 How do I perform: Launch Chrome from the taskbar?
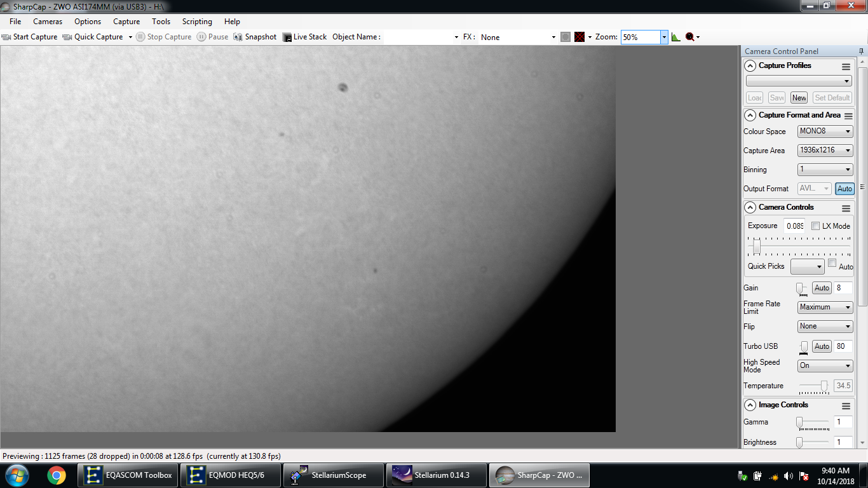click(x=56, y=475)
